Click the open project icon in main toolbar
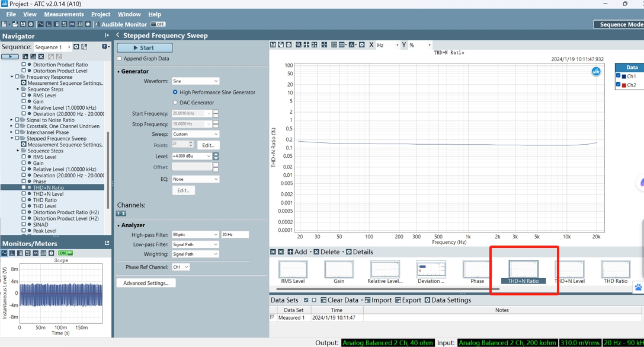Viewport: 644px width, 347px height. (x=15, y=24)
